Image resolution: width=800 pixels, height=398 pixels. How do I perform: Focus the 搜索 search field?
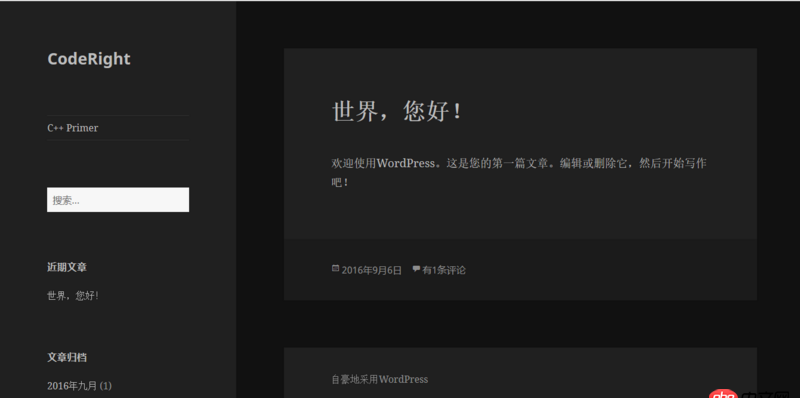[x=118, y=200]
